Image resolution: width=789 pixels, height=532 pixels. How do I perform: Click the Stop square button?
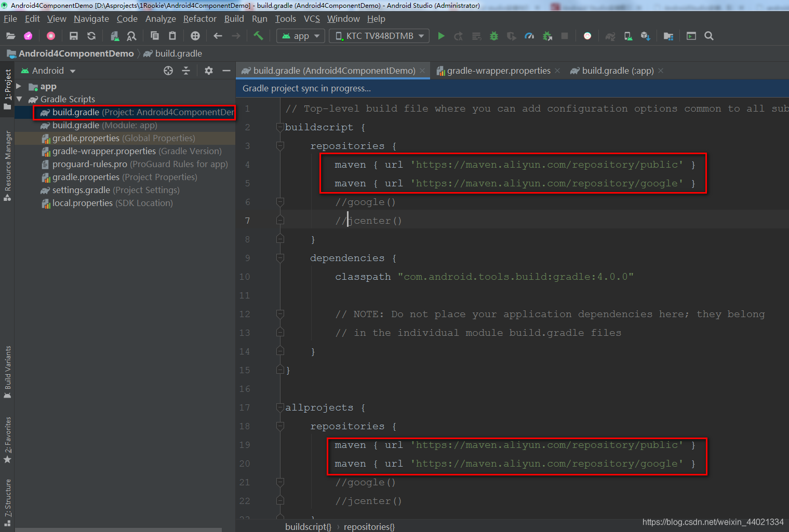[x=565, y=36]
